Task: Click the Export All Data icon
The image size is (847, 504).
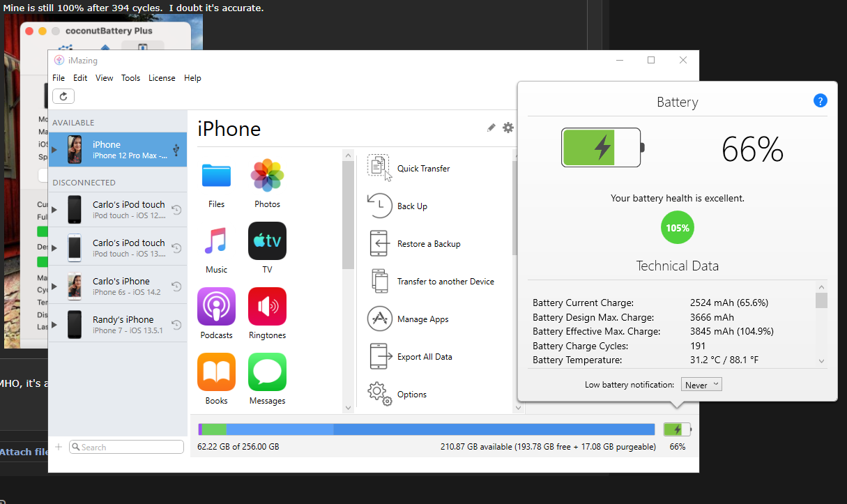Action: click(379, 356)
